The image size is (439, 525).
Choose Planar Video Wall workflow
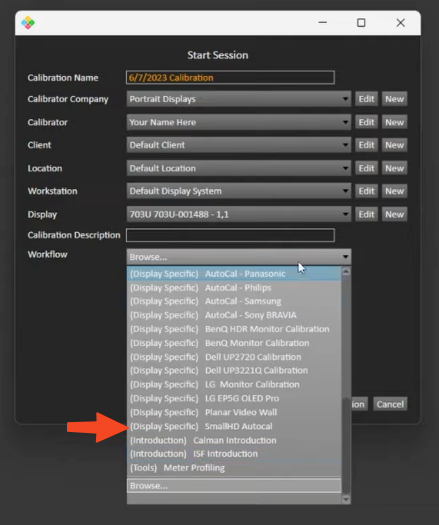pos(234,412)
